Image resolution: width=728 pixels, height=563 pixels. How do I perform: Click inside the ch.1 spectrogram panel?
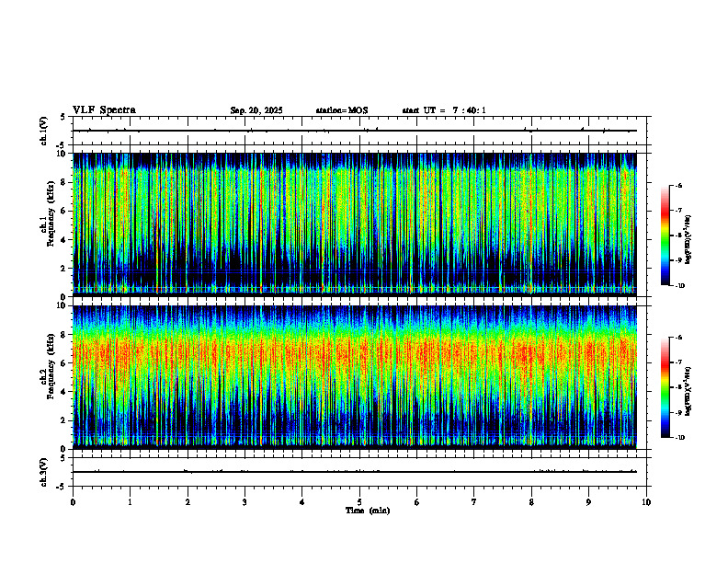355,224
